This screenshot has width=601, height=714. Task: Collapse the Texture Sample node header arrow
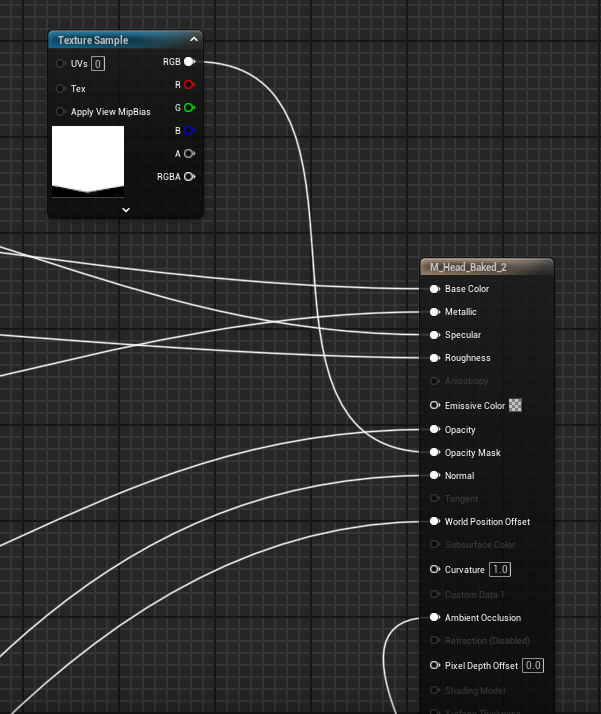(x=194, y=40)
